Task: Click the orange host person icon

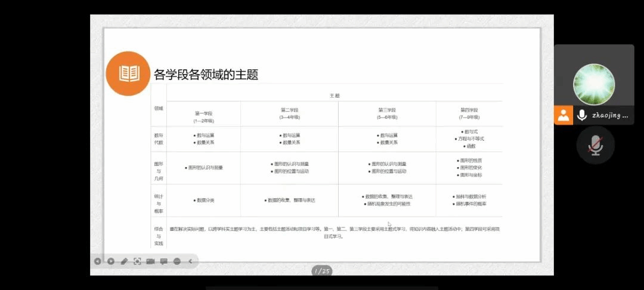Action: pos(563,115)
